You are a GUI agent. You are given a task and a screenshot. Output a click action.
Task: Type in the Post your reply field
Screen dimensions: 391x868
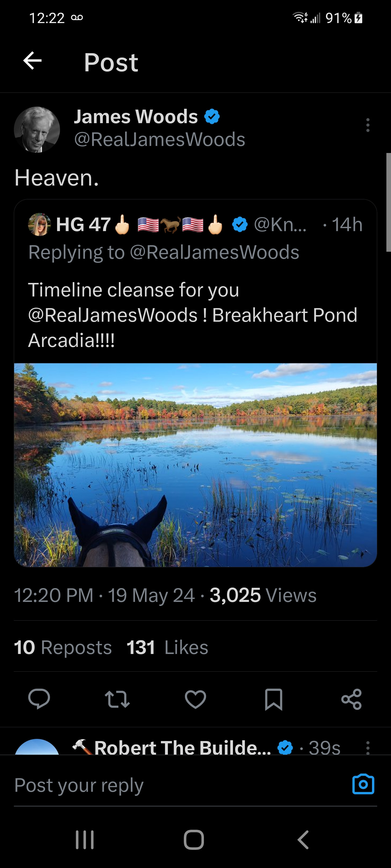pos(169,785)
